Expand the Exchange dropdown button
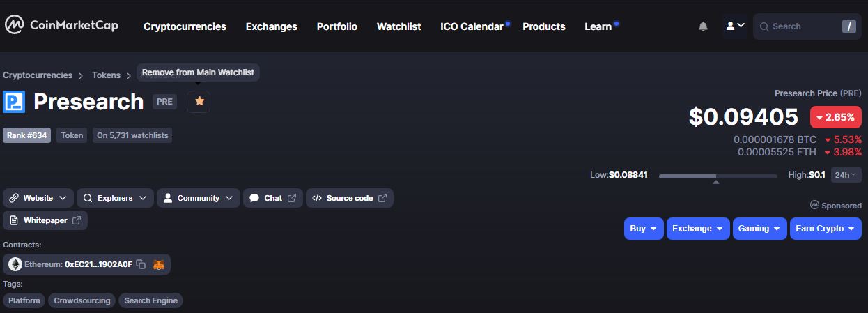 (x=698, y=229)
